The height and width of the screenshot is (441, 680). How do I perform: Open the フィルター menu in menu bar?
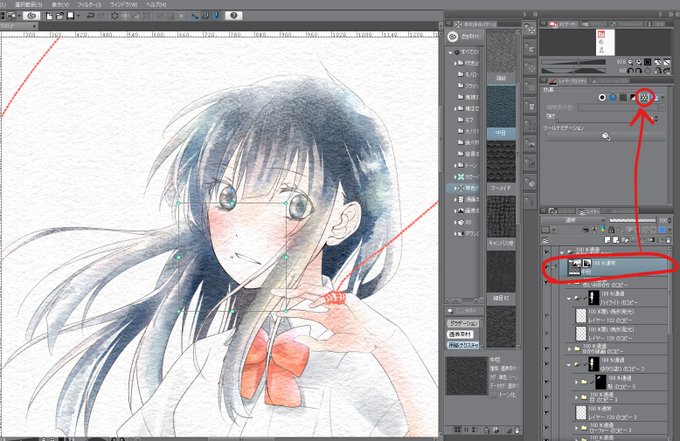click(89, 4)
